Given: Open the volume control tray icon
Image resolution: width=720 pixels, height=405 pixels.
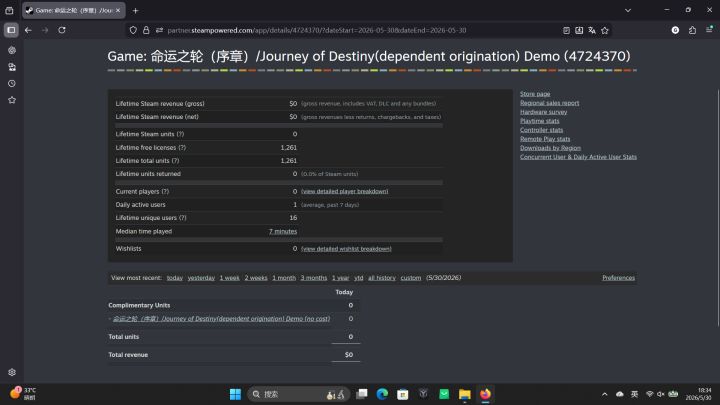Looking at the screenshot, I should coord(661,394).
